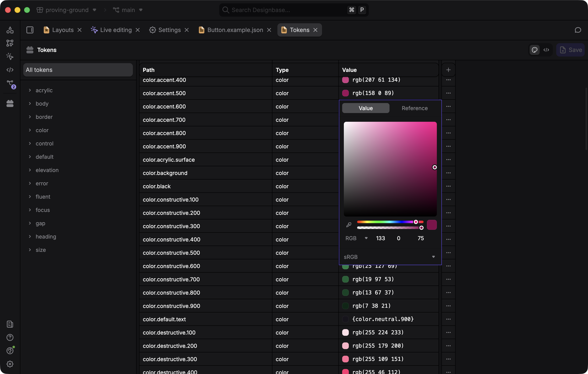Add a new token with plus button

[448, 70]
